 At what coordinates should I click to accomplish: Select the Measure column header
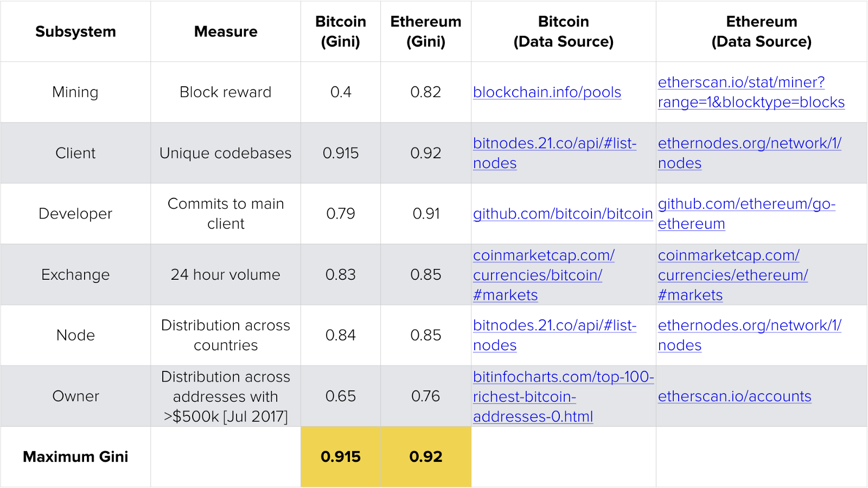pos(226,31)
